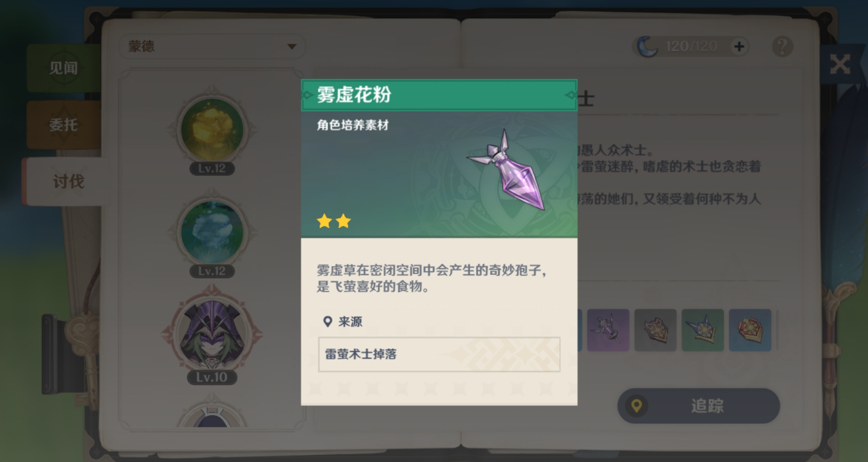
Task: Select the gray badge drop reward
Action: pos(655,330)
